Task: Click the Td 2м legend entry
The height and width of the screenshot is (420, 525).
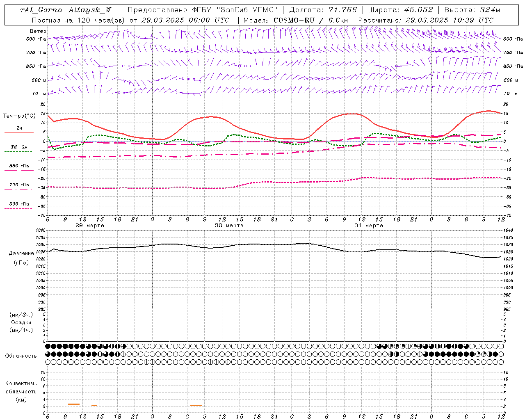Action: [19, 147]
